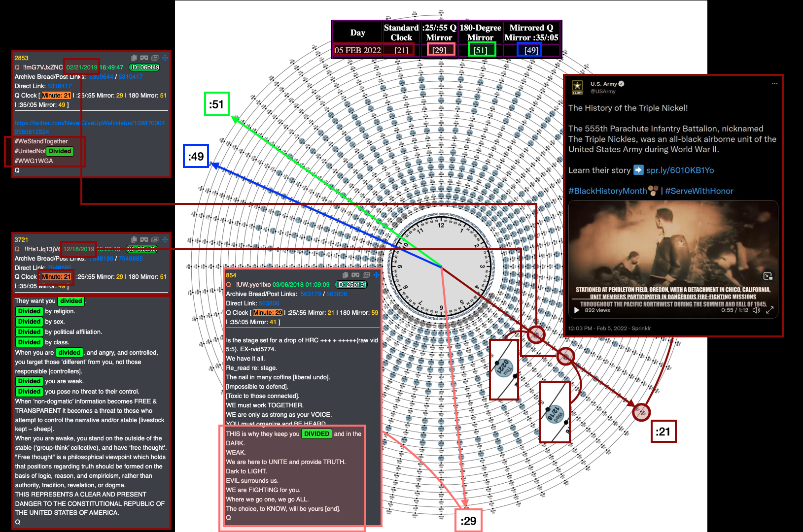This screenshot has width=803, height=532.
Task: Click the Sprinklr source label in tweet
Action: pos(641,329)
